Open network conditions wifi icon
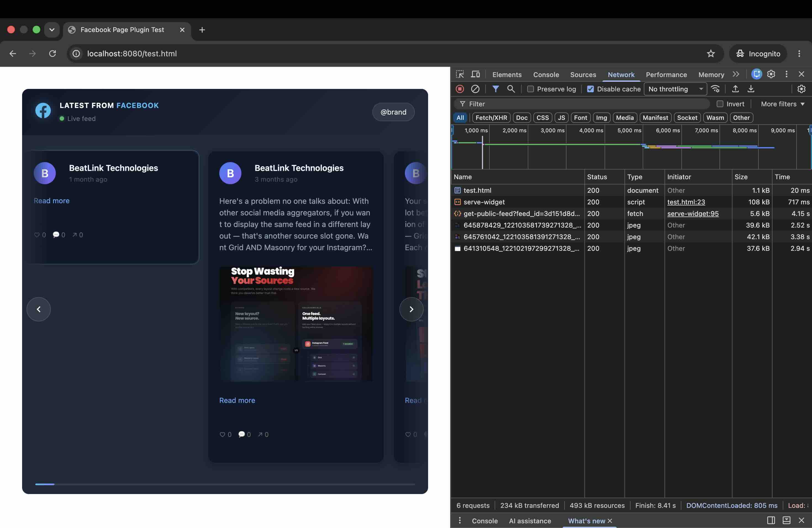 (715, 89)
